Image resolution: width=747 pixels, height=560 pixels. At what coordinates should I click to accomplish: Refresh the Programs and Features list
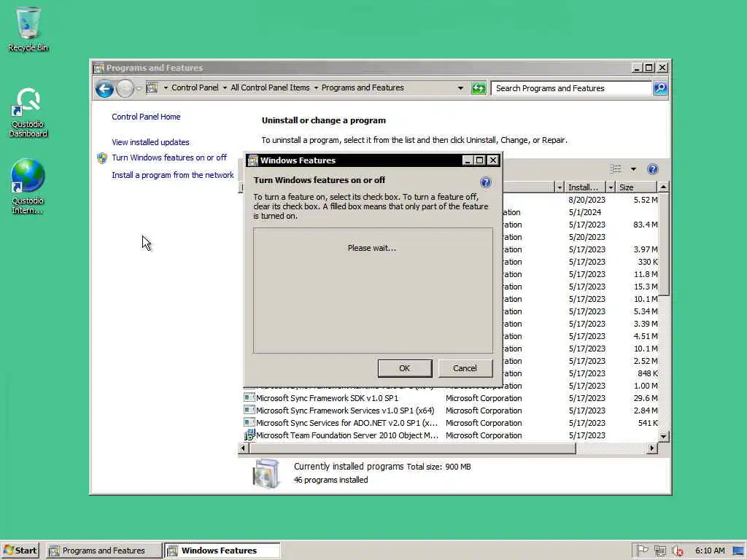coord(479,88)
